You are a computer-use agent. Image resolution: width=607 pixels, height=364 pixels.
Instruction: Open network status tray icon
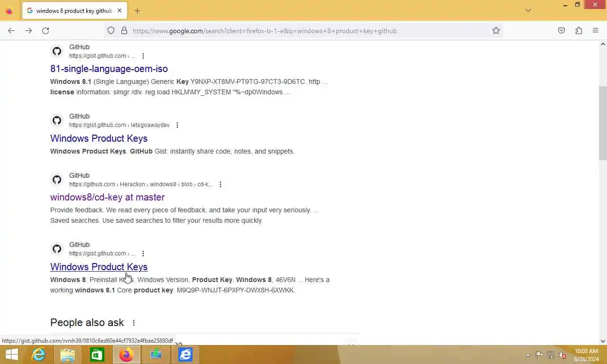(551, 355)
